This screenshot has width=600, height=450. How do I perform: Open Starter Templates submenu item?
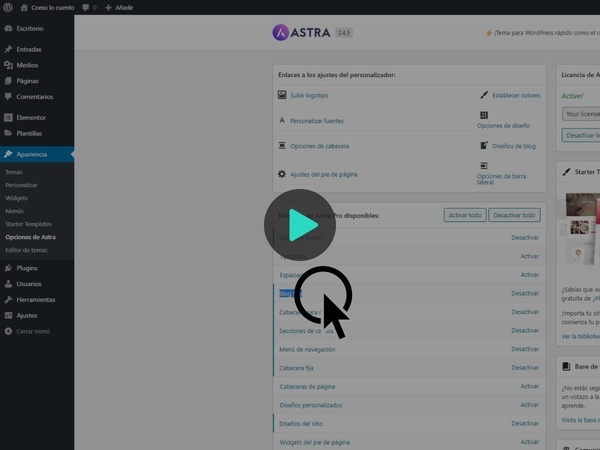(x=28, y=224)
